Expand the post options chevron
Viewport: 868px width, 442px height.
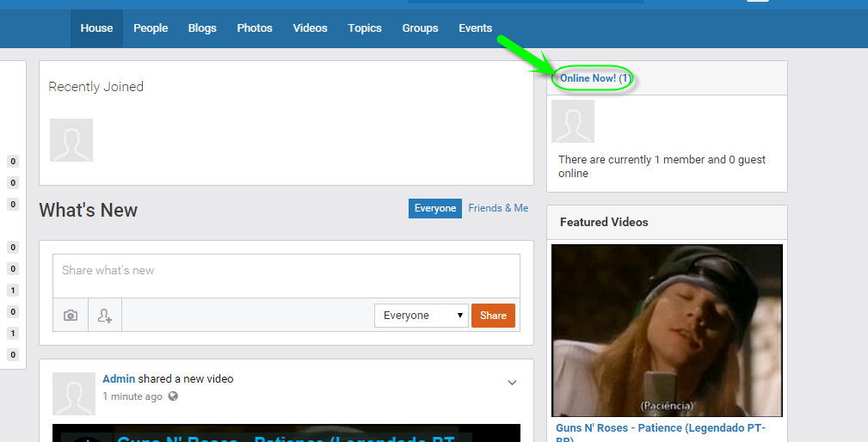click(x=512, y=382)
